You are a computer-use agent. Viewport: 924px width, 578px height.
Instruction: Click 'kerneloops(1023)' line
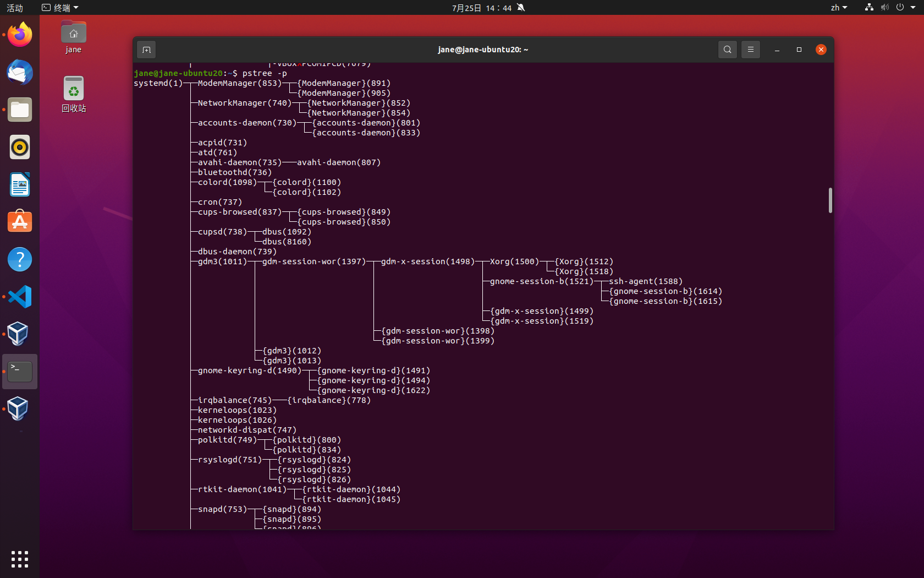[238, 410]
